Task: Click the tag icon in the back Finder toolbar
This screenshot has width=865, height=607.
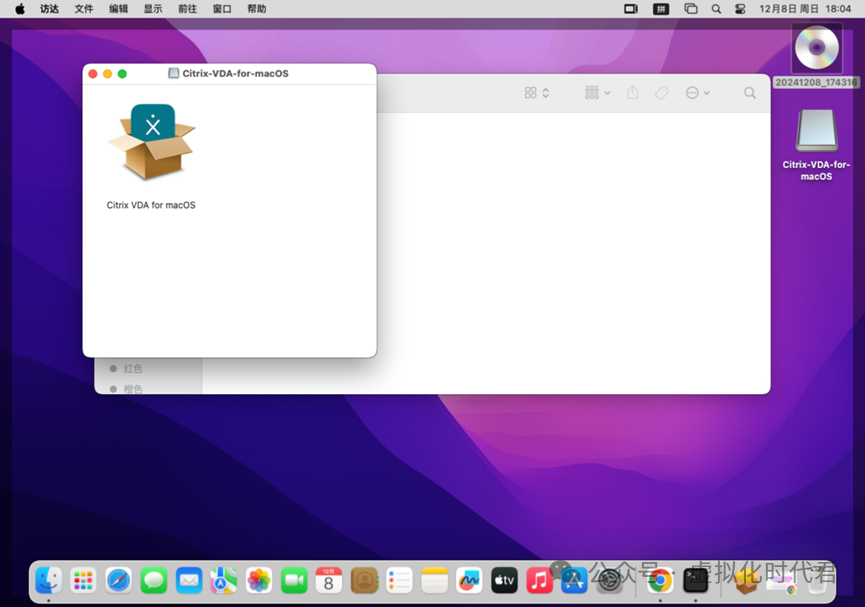Action: 661,93
